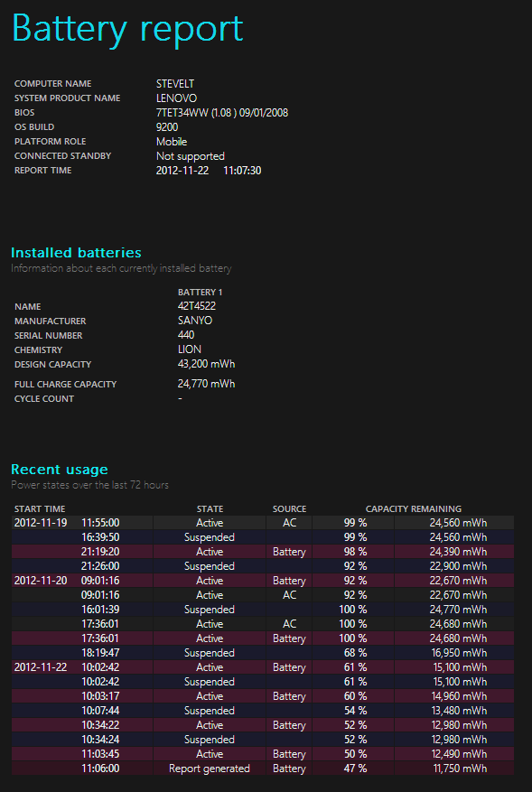Screen dimensions: 532x792
Task: Click the CAPACITY REMAINING column header
Action: point(414,509)
